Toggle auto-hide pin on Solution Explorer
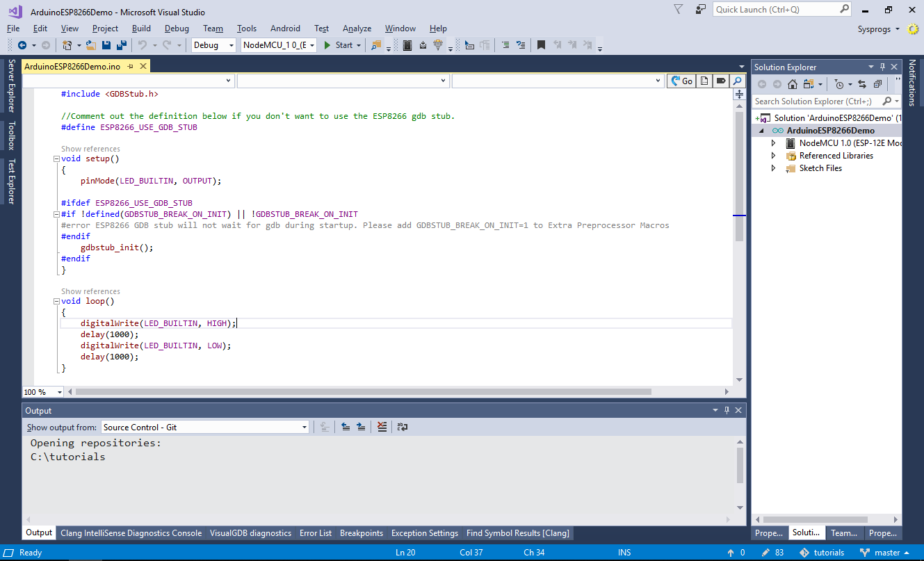This screenshot has width=924, height=561. pyautogui.click(x=883, y=67)
